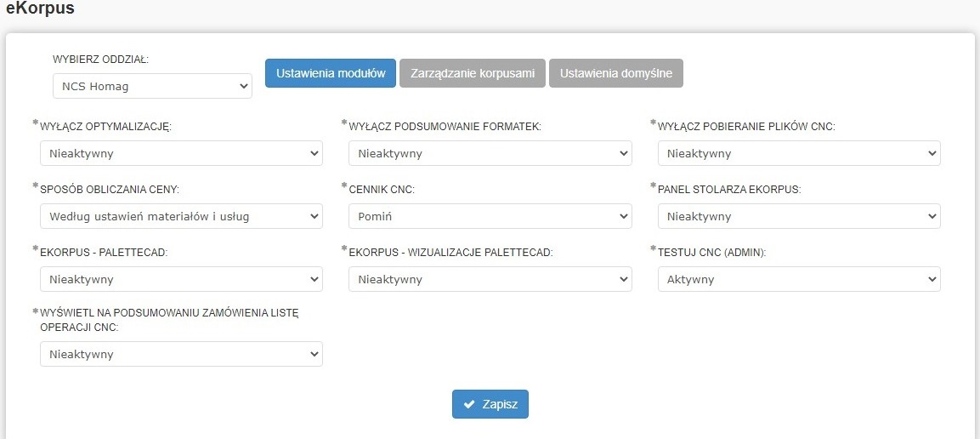Go to the Ustawienia domyślne tab
This screenshot has height=439, width=980.
[615, 73]
